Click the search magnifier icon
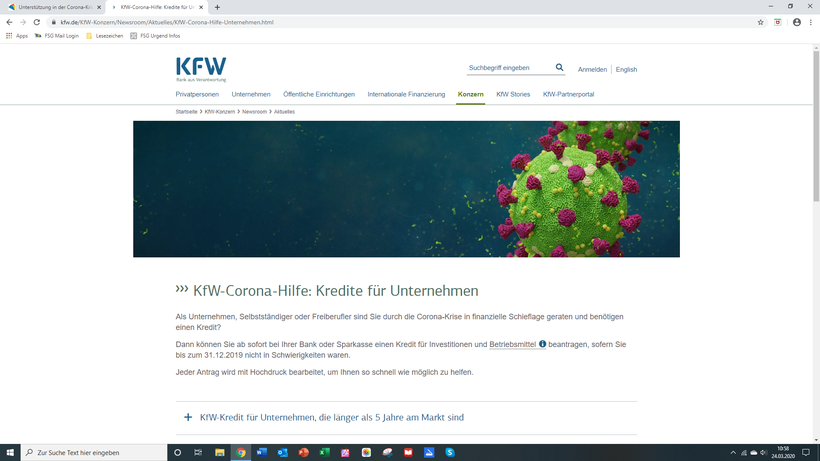 click(x=560, y=67)
